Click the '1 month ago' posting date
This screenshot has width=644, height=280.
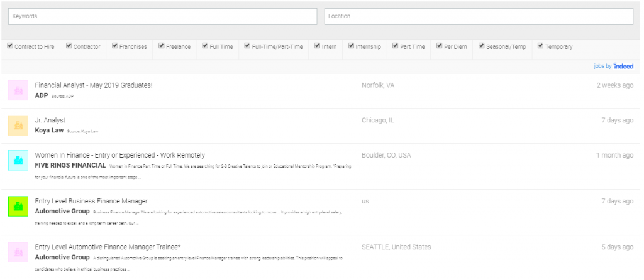click(615, 155)
